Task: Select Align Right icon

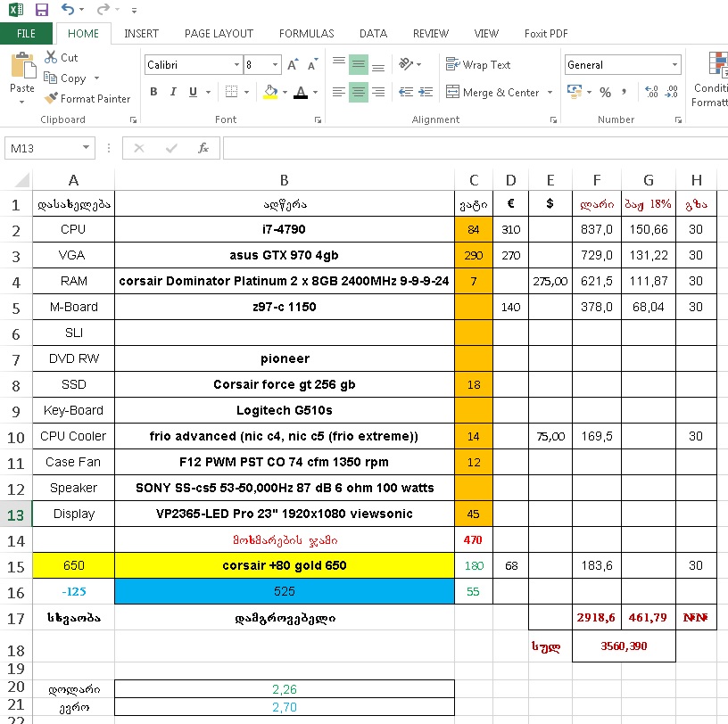Action: (x=378, y=92)
